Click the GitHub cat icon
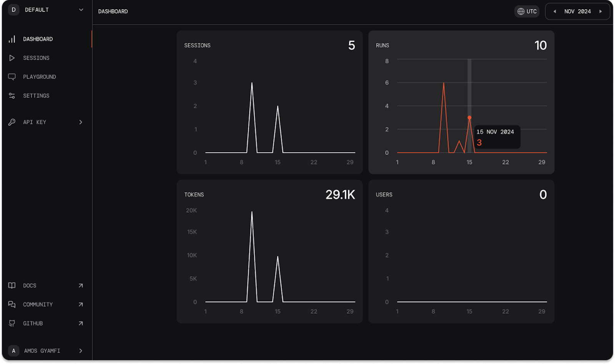 [x=13, y=323]
